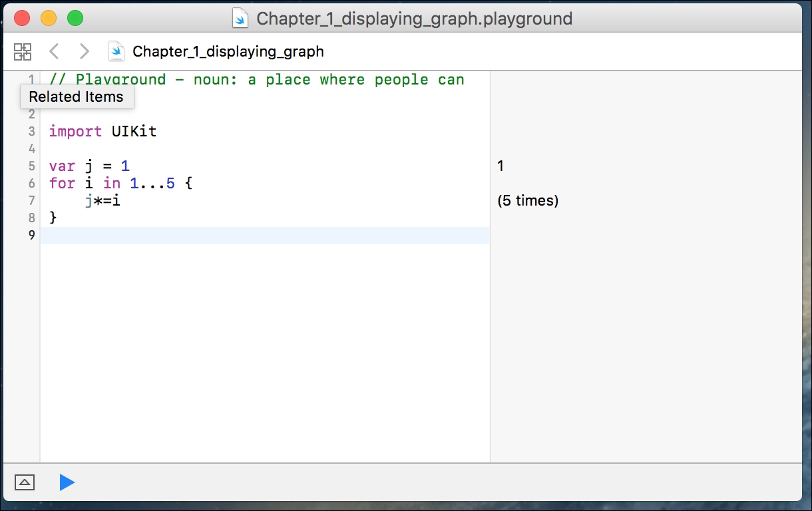Image resolution: width=812 pixels, height=511 pixels.
Task: Click the "j*=i" statement in the loop
Action: [102, 200]
